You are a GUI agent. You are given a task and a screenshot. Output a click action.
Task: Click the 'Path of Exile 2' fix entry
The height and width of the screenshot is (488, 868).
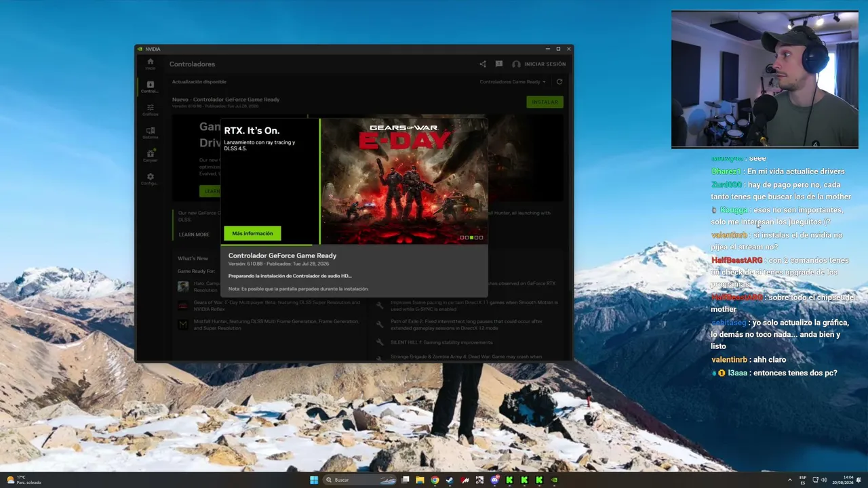point(467,325)
